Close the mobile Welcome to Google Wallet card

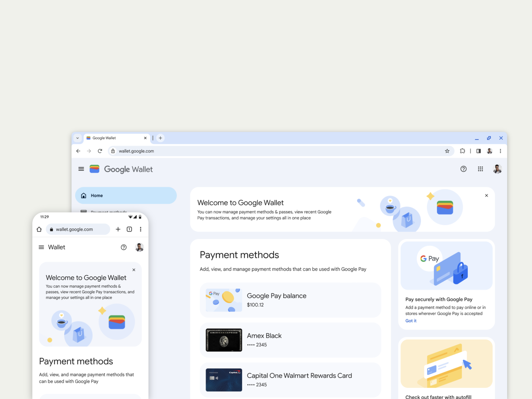click(134, 270)
